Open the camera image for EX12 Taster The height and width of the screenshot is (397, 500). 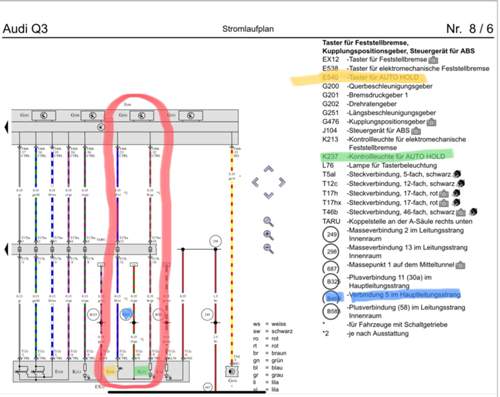433,60
